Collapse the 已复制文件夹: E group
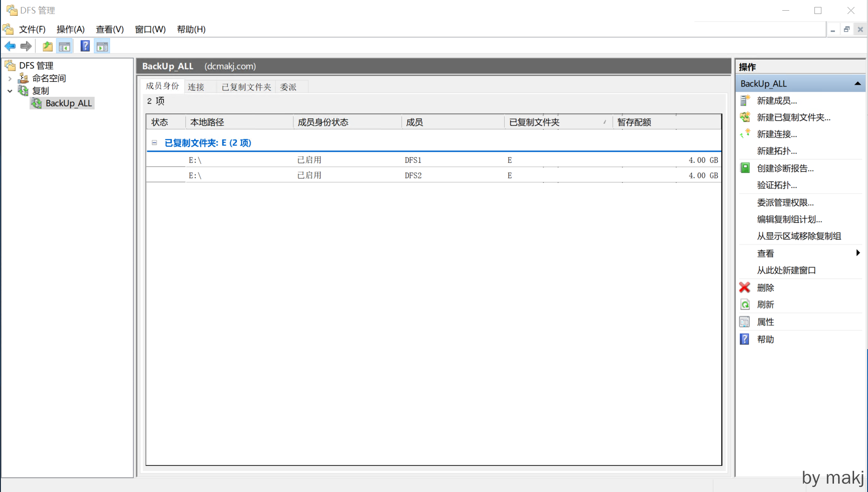This screenshot has height=492, width=868. pos(154,143)
